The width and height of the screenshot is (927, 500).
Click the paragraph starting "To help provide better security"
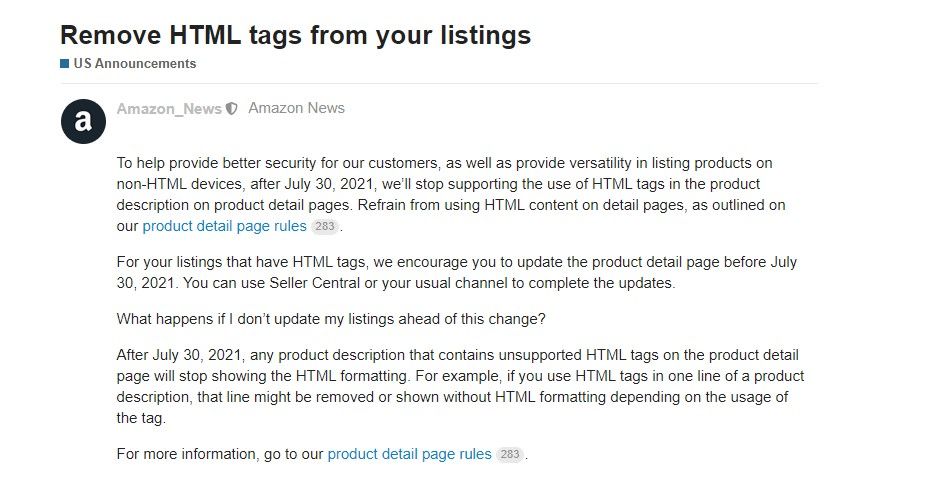[x=451, y=194]
